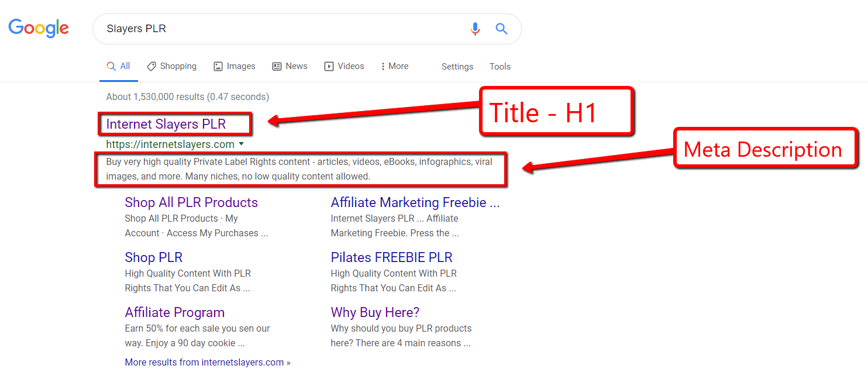
Task: Click the About 1,530,000 results text
Action: (x=187, y=97)
